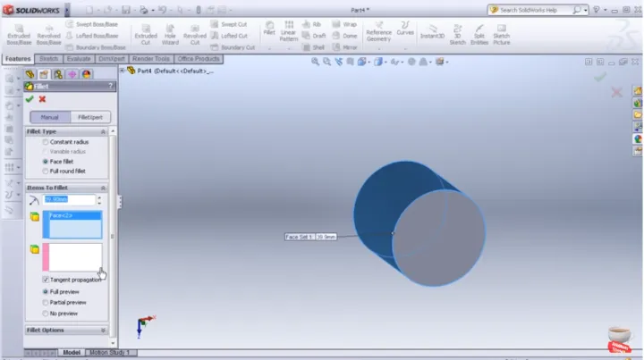Click the Extruded Boss/Base tool

[19, 33]
